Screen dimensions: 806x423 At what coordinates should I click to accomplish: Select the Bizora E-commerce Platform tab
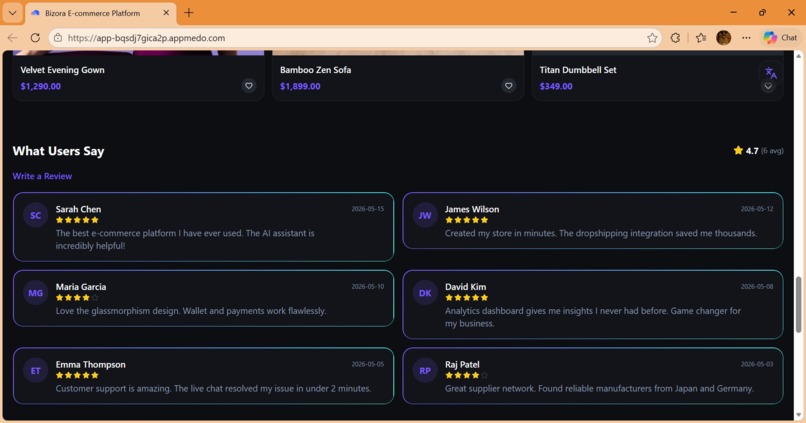pyautogui.click(x=100, y=13)
